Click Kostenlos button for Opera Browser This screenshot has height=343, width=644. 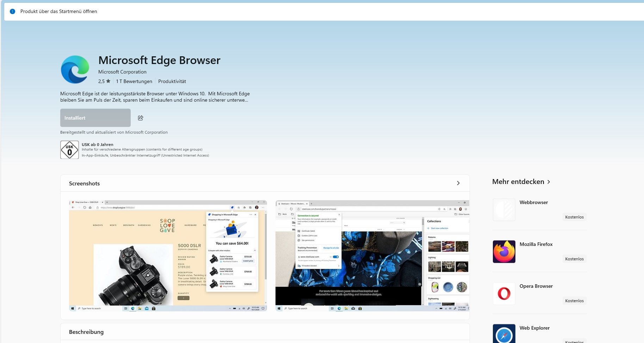(x=574, y=301)
